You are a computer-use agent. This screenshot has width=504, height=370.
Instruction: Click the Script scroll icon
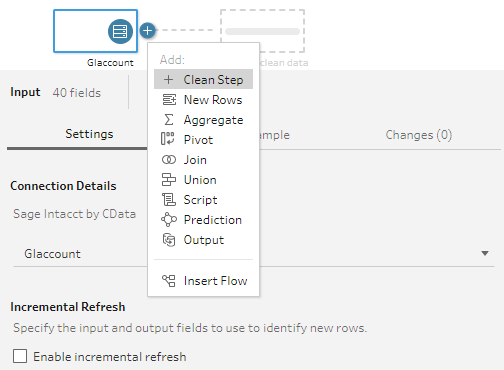click(x=169, y=200)
